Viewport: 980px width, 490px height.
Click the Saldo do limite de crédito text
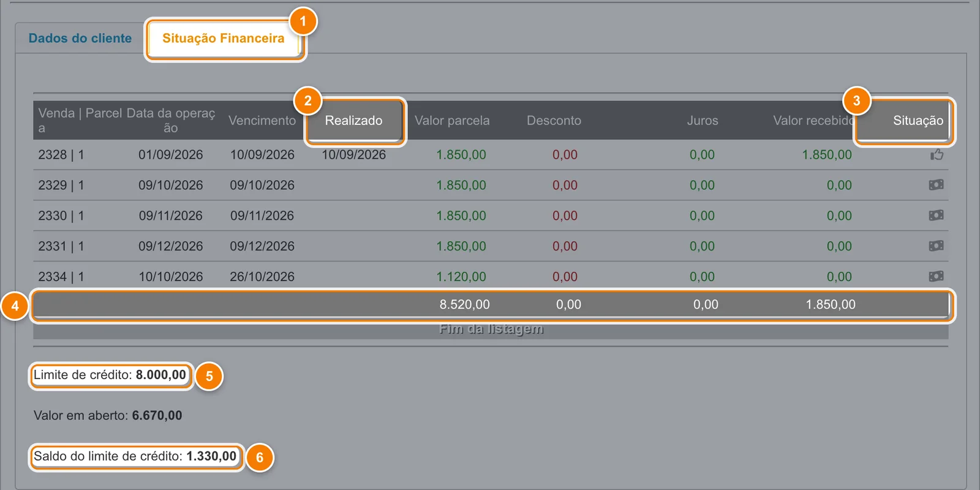[x=135, y=456]
